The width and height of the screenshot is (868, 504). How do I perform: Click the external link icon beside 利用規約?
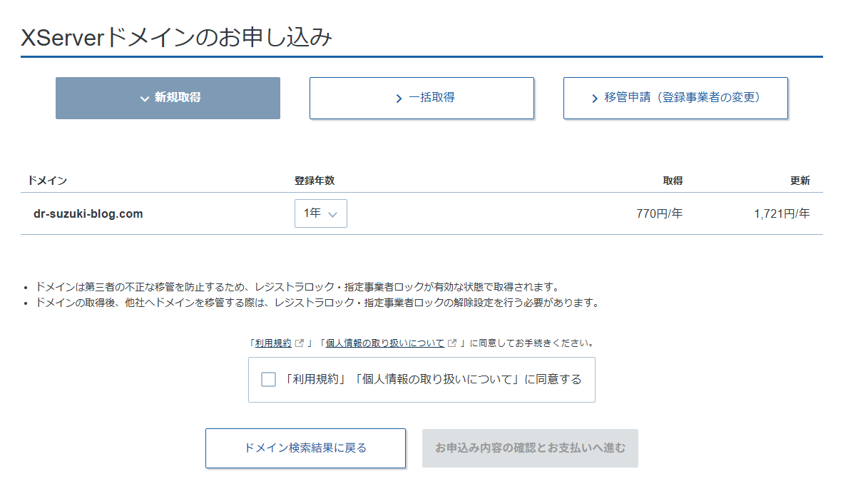click(299, 342)
